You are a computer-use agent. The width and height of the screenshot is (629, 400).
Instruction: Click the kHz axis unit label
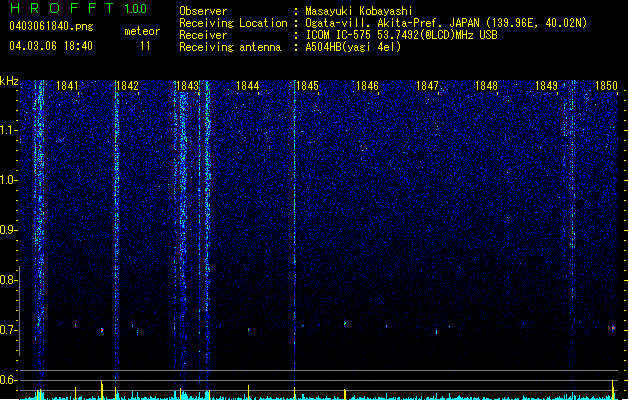point(9,81)
